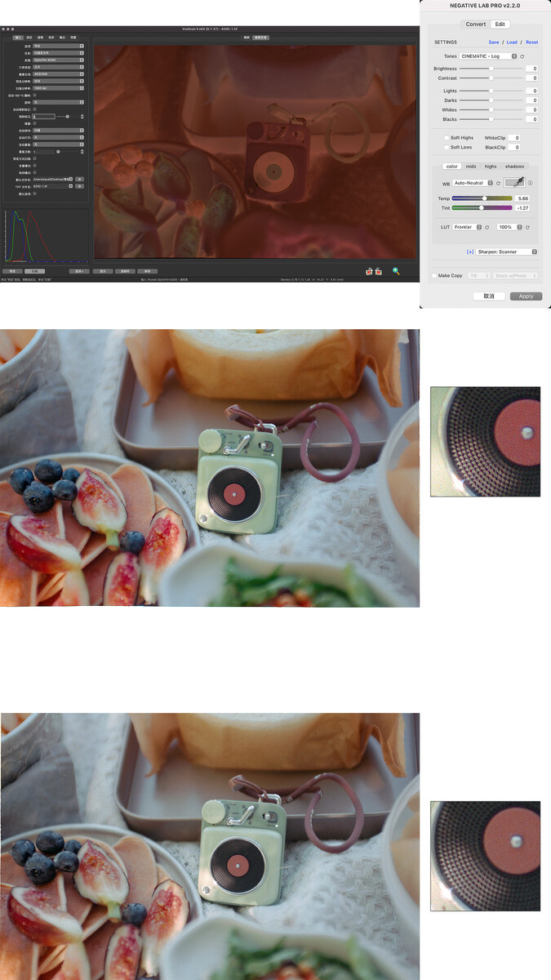
Task: Reset the LUT 100% strength arrow
Action: click(x=527, y=227)
